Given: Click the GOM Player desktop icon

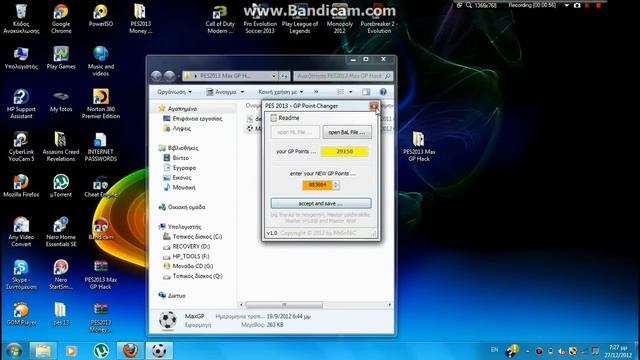Looking at the screenshot, I should click(x=21, y=314).
